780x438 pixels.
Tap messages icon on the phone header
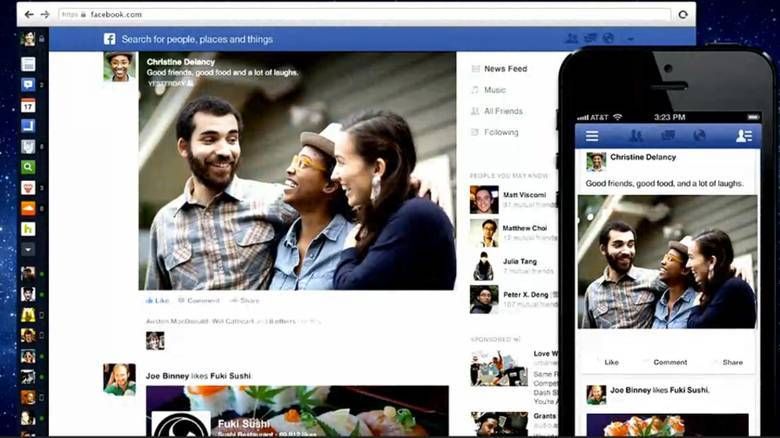pyautogui.click(x=668, y=135)
